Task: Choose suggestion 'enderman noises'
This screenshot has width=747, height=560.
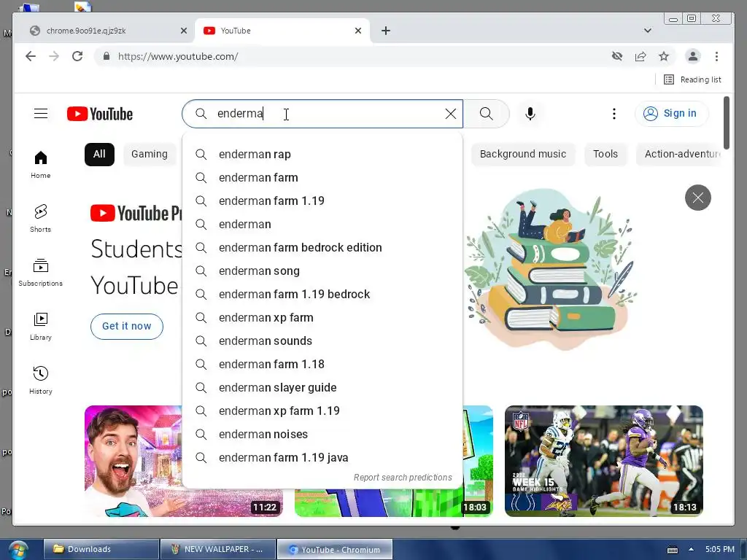Action: click(x=322, y=435)
